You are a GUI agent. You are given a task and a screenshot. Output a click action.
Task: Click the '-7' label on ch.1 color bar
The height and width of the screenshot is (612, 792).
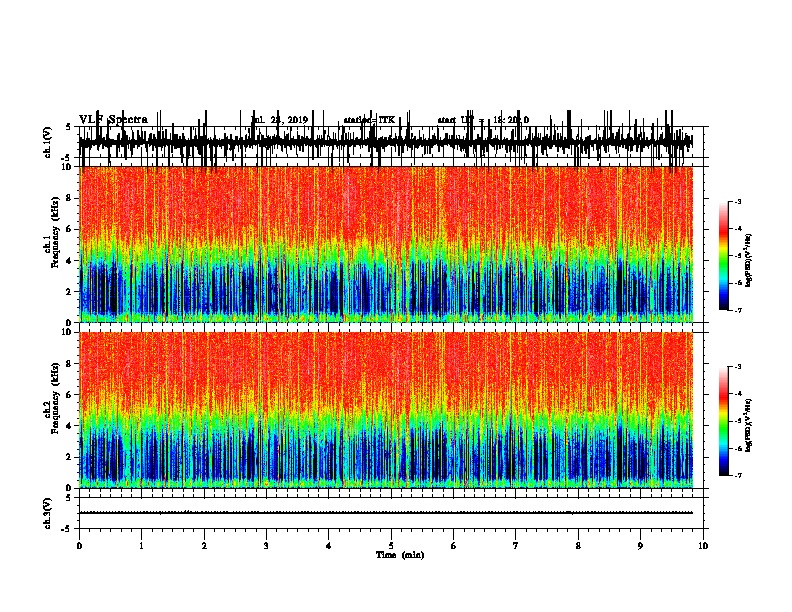click(x=737, y=310)
